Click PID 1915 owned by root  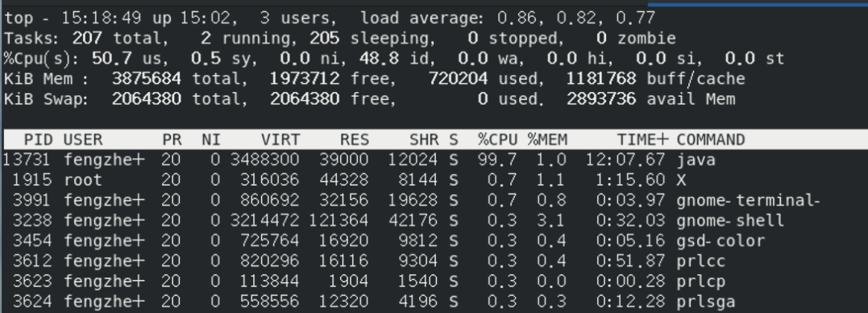(x=32, y=180)
